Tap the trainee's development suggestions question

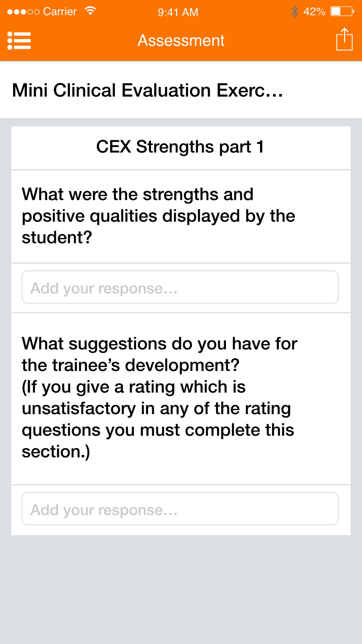[159, 354]
